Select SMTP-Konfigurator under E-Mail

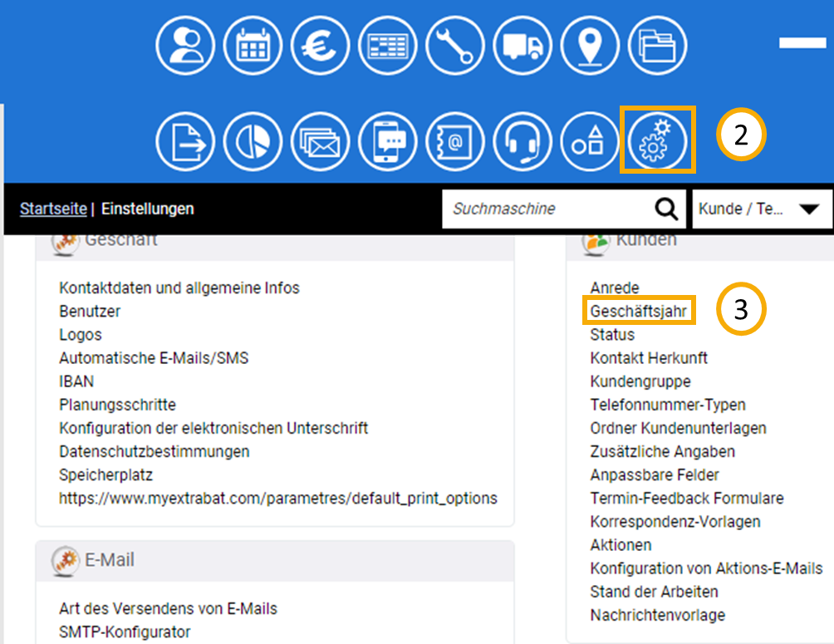click(x=125, y=632)
